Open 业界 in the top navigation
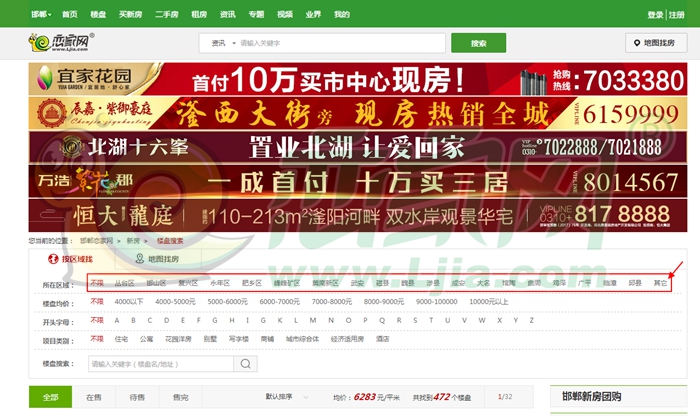The width and height of the screenshot is (700, 416). pyautogui.click(x=313, y=14)
